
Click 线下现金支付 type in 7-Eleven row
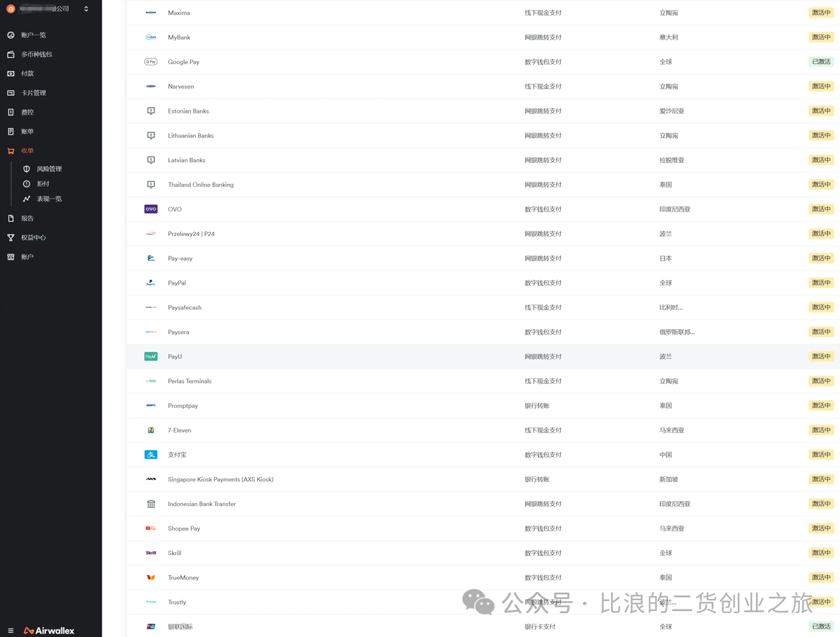[543, 431]
